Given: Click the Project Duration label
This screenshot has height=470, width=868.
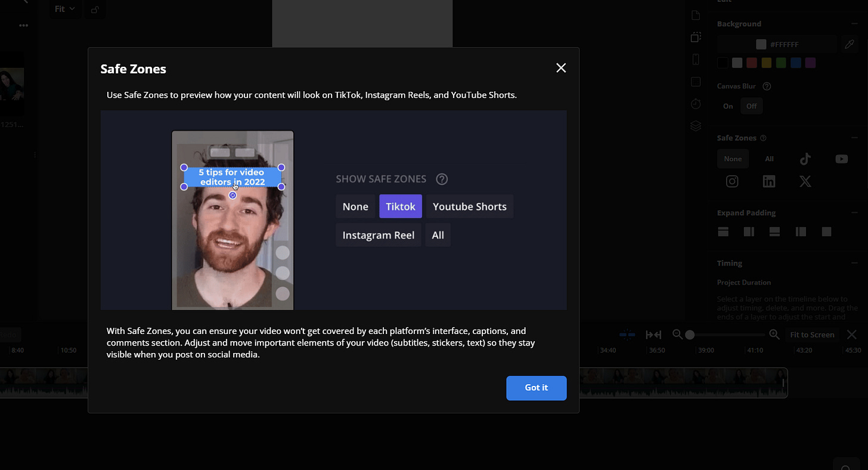Looking at the screenshot, I should [744, 283].
